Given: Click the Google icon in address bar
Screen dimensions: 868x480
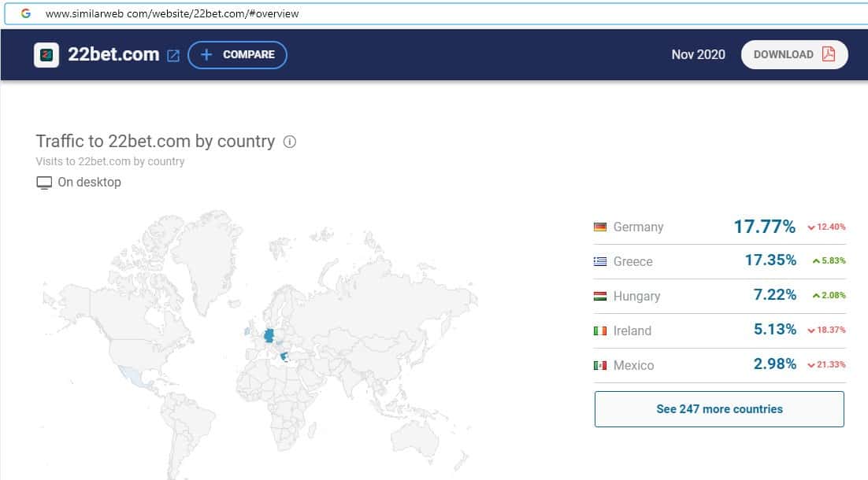Looking at the screenshot, I should (25, 13).
